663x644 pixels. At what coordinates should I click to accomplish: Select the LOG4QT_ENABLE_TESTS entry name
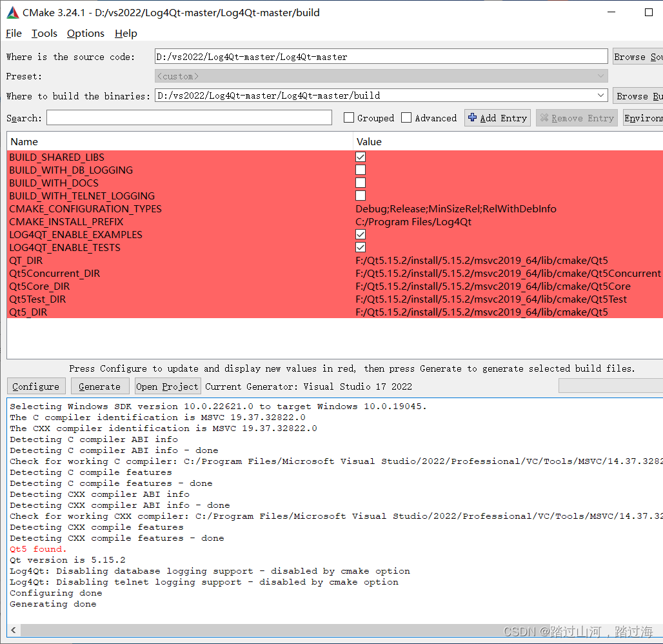pos(64,248)
